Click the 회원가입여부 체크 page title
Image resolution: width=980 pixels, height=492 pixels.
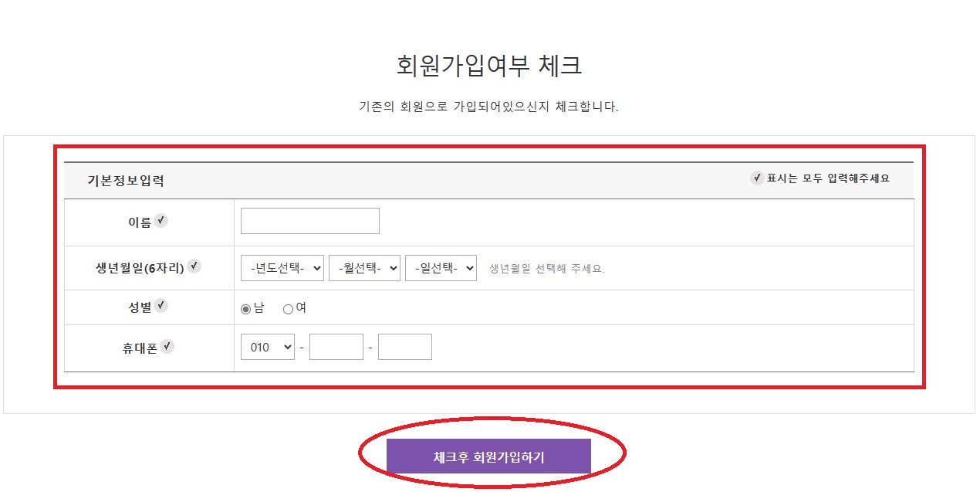(489, 66)
